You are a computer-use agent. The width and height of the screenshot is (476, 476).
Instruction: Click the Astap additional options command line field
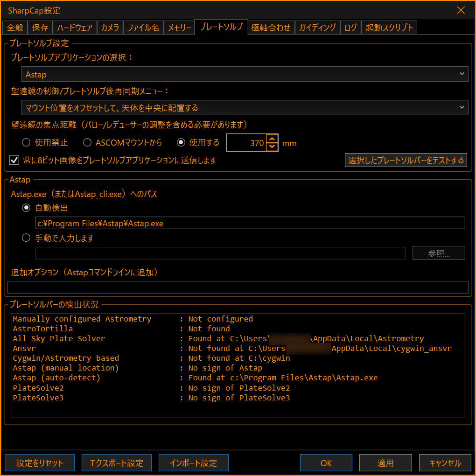(x=238, y=287)
